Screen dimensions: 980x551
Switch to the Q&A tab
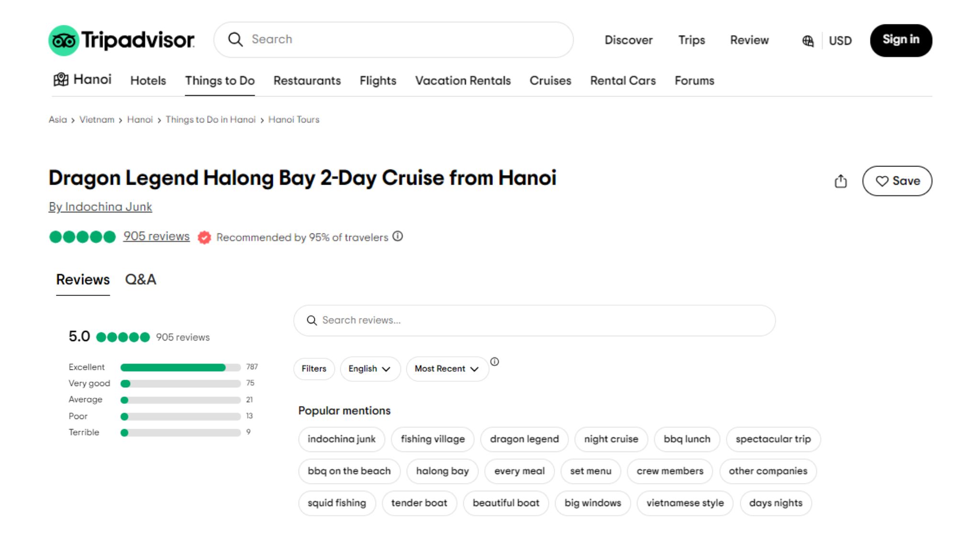tap(141, 279)
